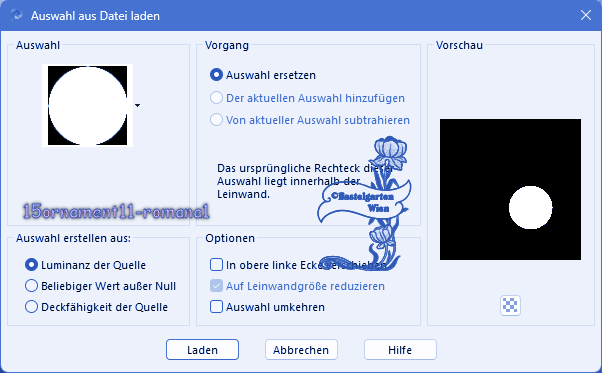Click the Vorschau preview image
Screen dimensions: 602x373
pos(510,189)
